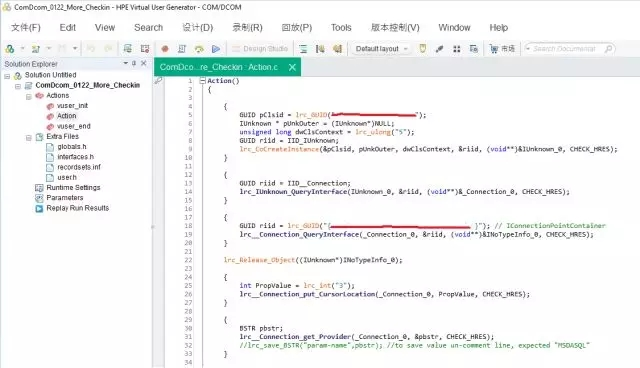Collapse the Extra Files tree node
Image resolution: width=640 pixels, height=368 pixels.
[29, 137]
